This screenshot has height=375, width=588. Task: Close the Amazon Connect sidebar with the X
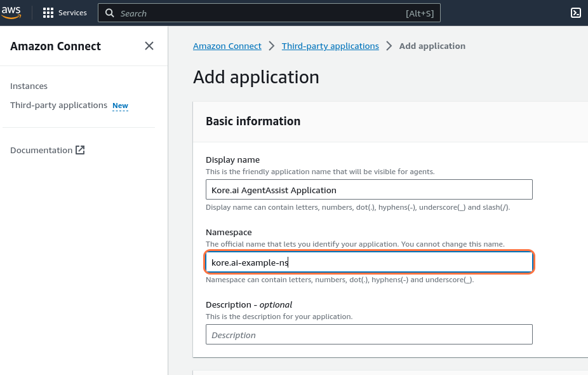coord(149,45)
